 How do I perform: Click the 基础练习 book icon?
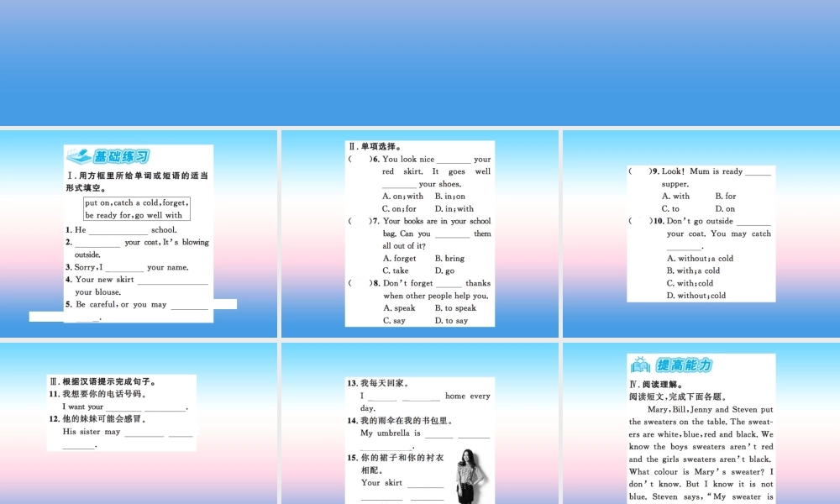coord(79,156)
